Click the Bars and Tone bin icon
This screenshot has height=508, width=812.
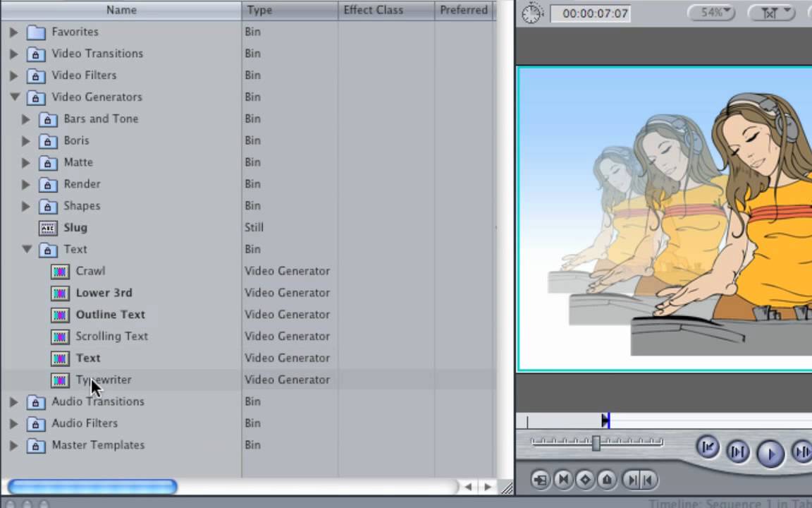[48, 119]
